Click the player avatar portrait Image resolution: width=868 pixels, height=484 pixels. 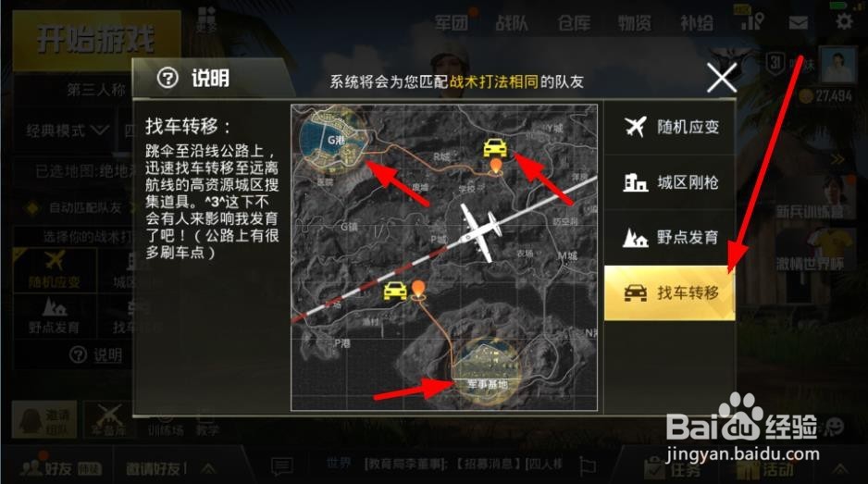(837, 66)
